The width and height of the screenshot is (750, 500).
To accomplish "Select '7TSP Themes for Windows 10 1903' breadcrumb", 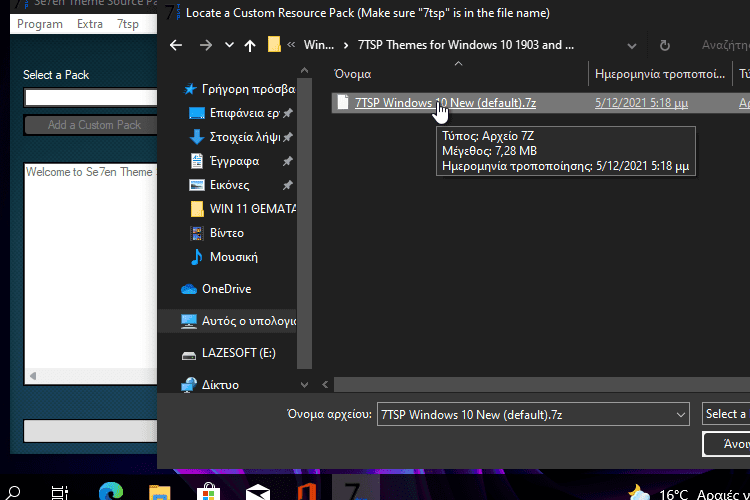I will coord(465,45).
